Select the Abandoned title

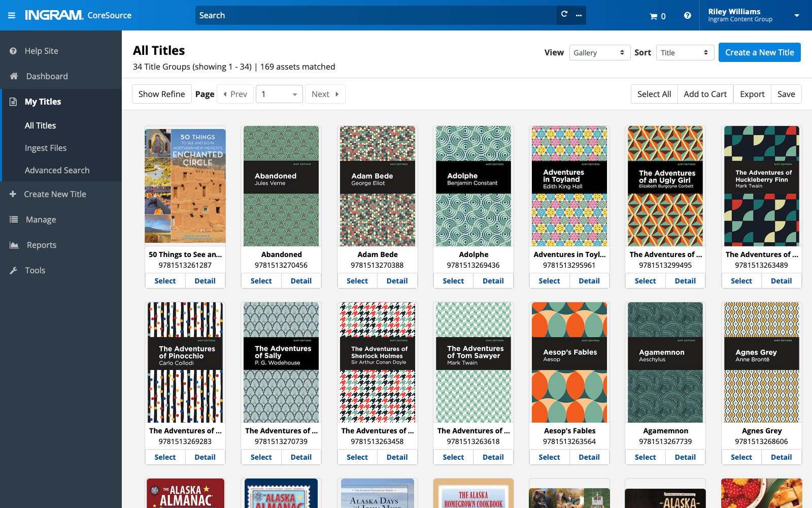(261, 281)
